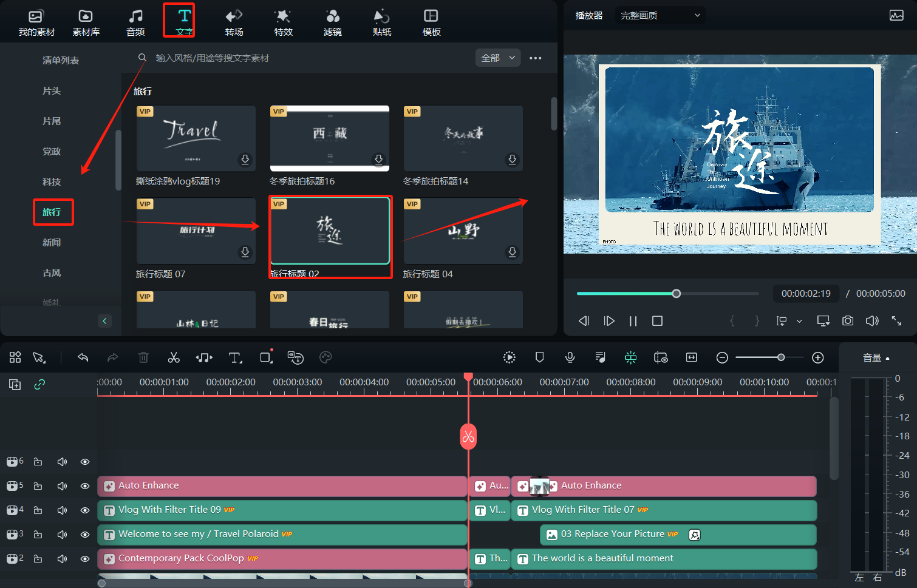Start voiceover recording with microphone icon
The height and width of the screenshot is (588, 917).
coord(570,357)
